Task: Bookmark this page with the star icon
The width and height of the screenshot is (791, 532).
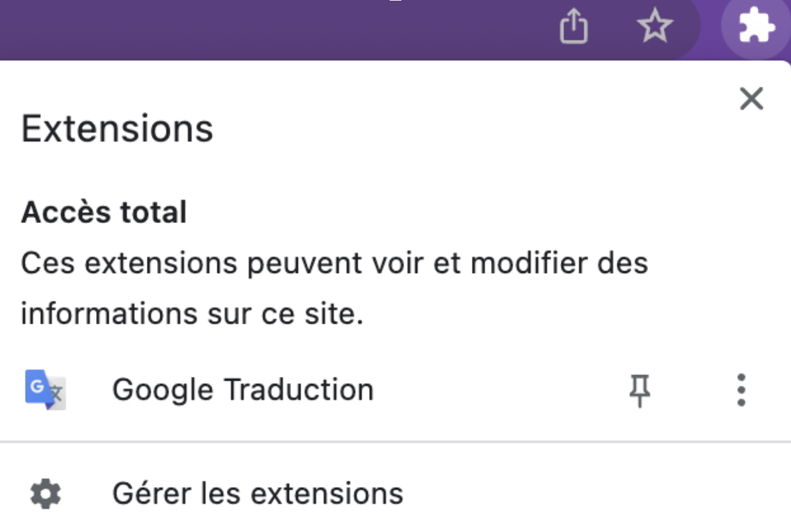Action: [x=654, y=28]
